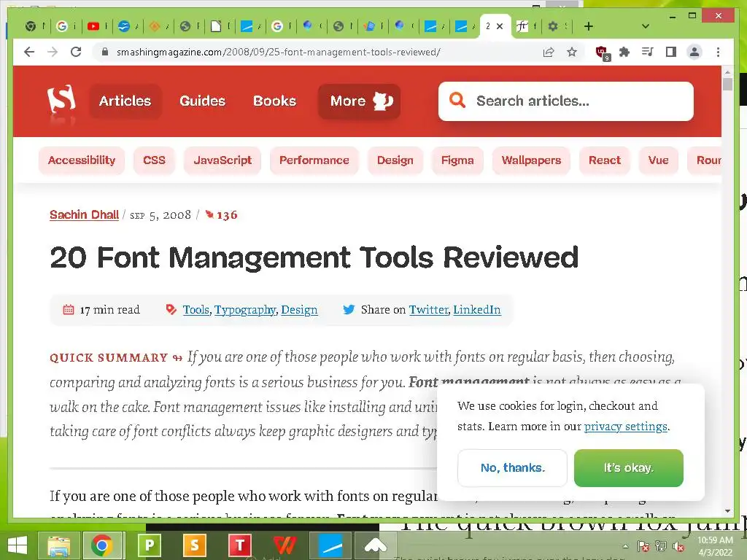The height and width of the screenshot is (560, 747).
Task: Jump to the 136 comments
Action: (222, 215)
